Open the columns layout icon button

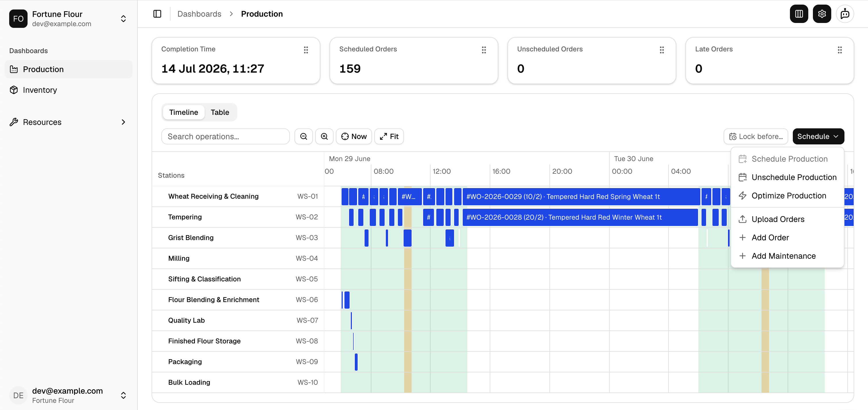point(799,14)
